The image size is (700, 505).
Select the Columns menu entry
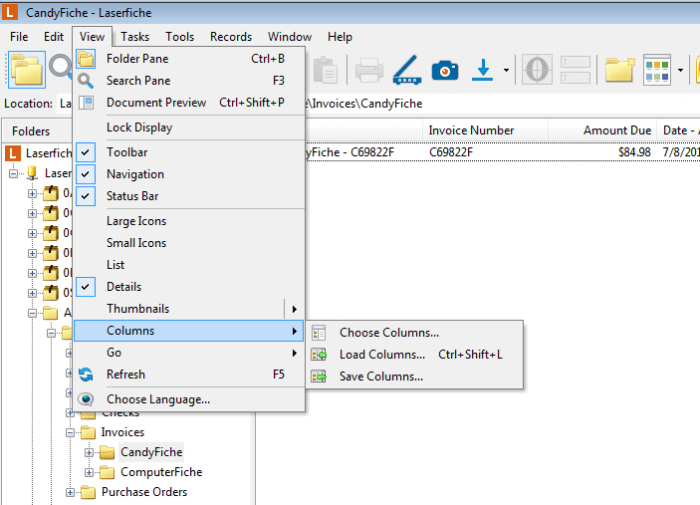click(189, 331)
